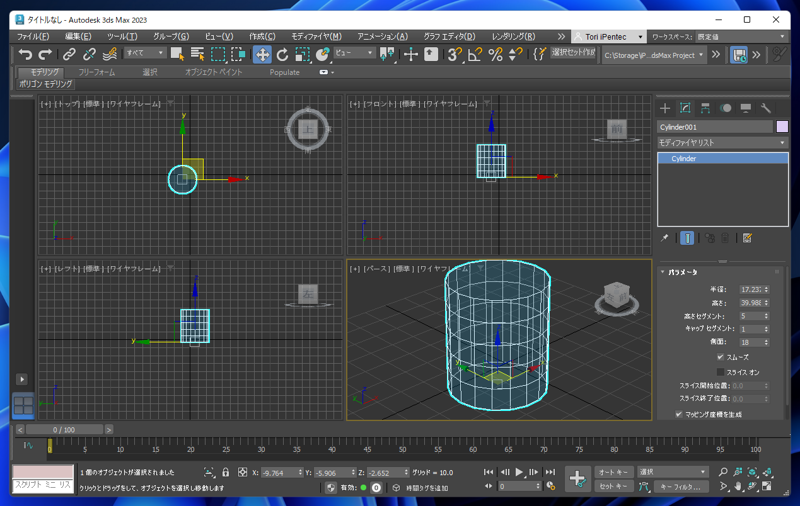This screenshot has height=506, width=800.
Task: Click the オート キー button
Action: pyautogui.click(x=614, y=472)
